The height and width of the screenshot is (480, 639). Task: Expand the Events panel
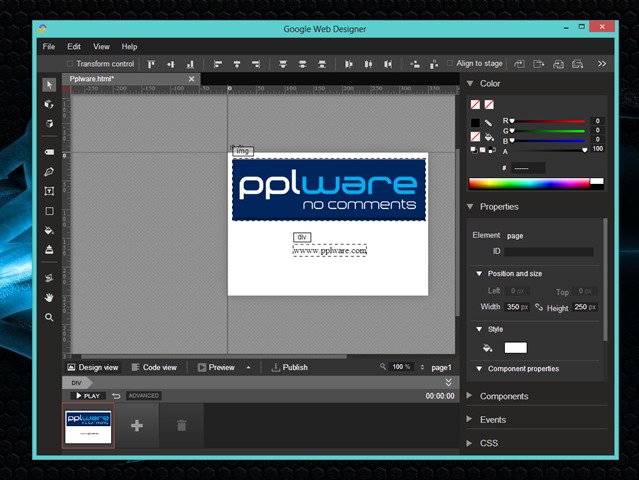tap(469, 419)
